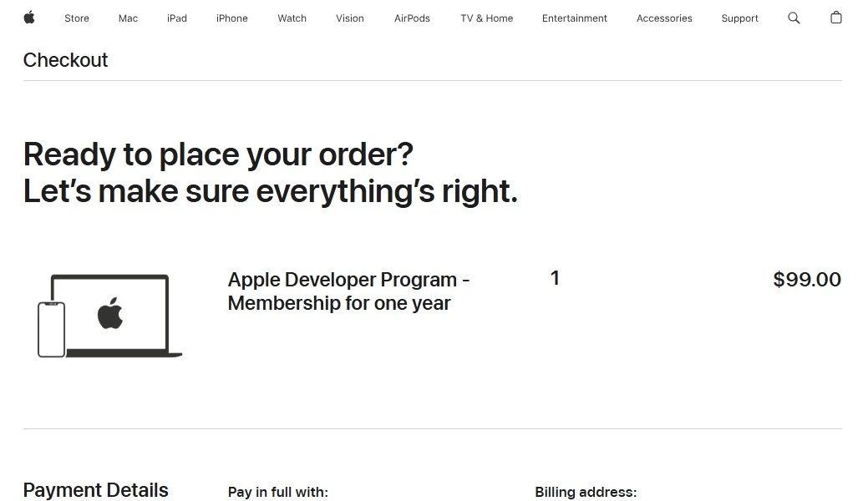
Task: Open the search magnifier icon
Action: (x=794, y=18)
